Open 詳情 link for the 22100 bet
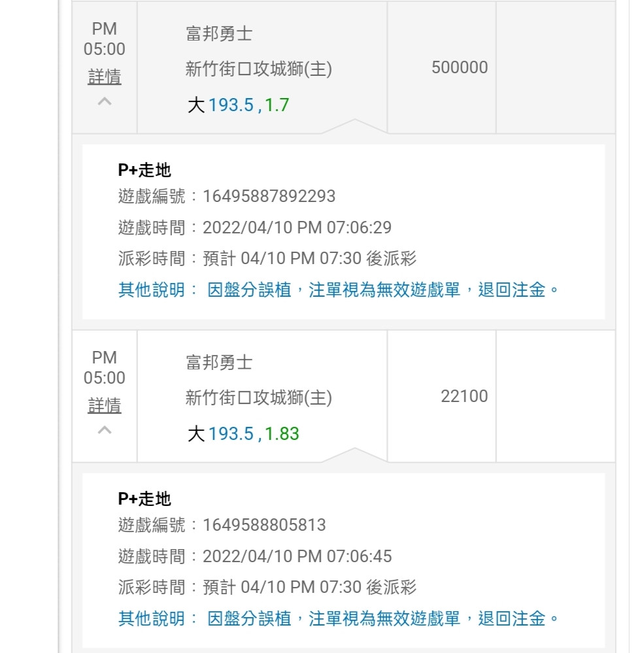This screenshot has width=644, height=653. pyautogui.click(x=105, y=406)
